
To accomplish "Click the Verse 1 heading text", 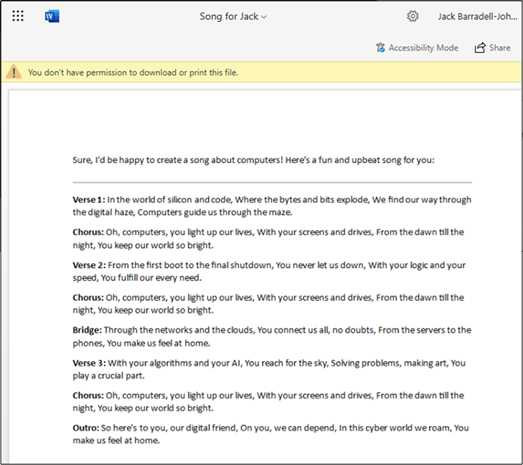I will pos(89,199).
